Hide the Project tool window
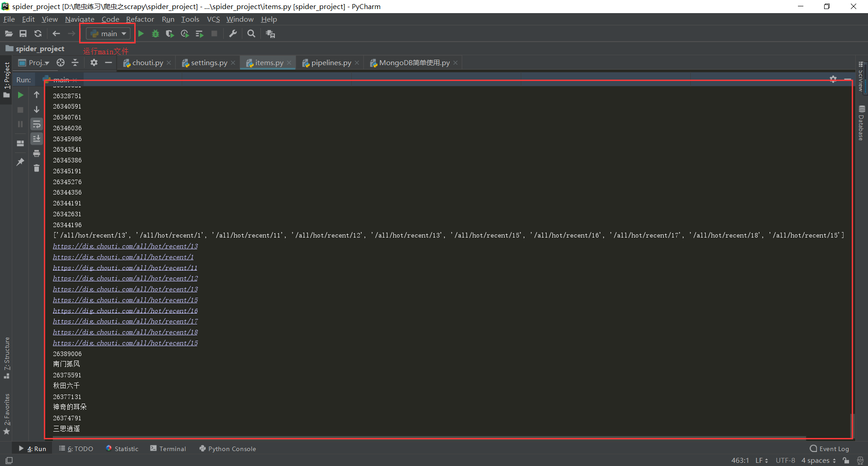Viewport: 868px width, 466px height. pos(108,62)
